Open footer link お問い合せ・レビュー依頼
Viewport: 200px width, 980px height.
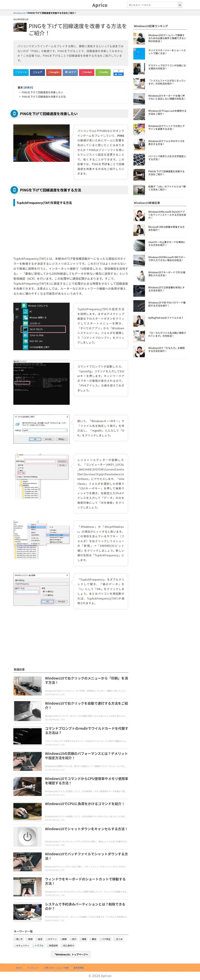[x=56, y=968]
